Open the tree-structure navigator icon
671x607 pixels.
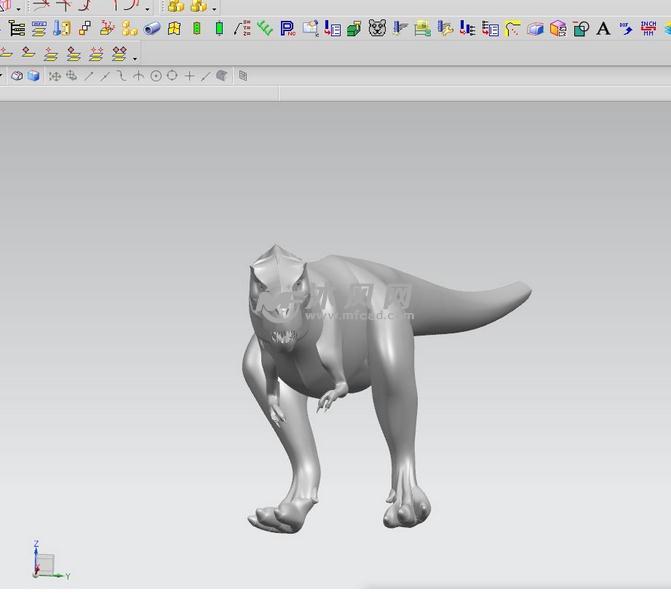pyautogui.click(x=16, y=29)
